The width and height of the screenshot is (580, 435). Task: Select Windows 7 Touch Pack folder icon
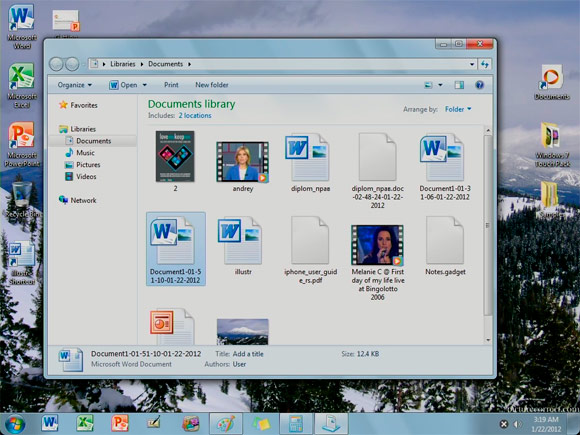tap(552, 145)
